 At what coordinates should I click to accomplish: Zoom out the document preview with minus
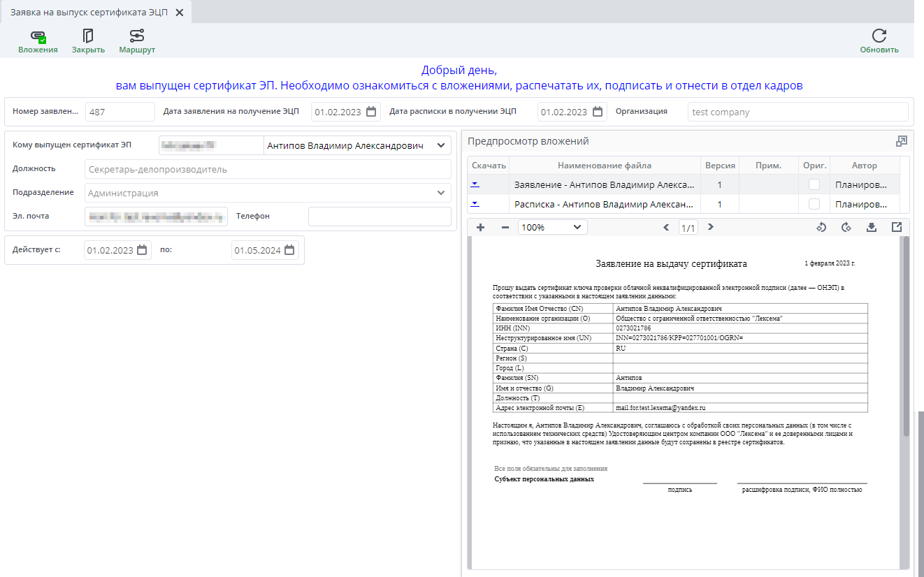(x=505, y=227)
